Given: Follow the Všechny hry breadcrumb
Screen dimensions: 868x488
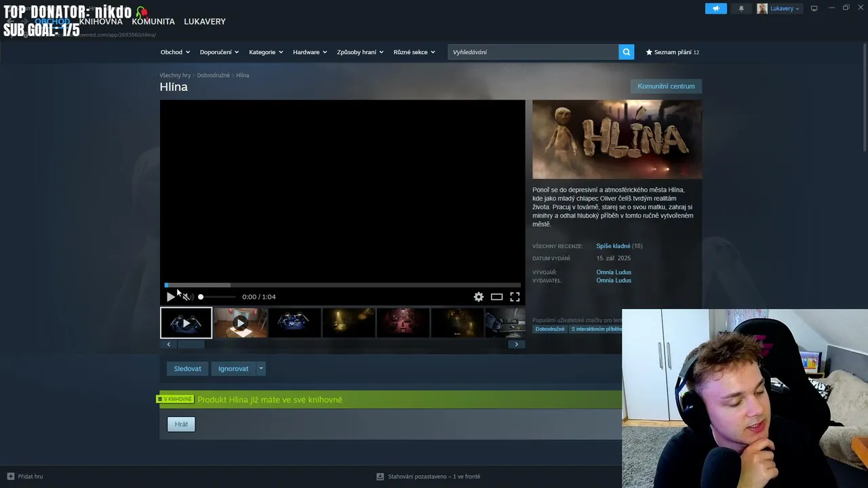Looking at the screenshot, I should pos(175,75).
